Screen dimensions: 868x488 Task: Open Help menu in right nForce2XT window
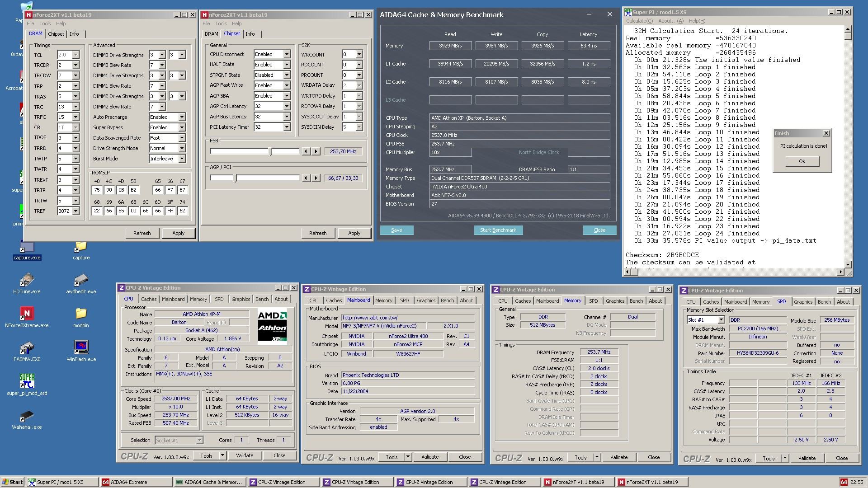[x=237, y=23]
